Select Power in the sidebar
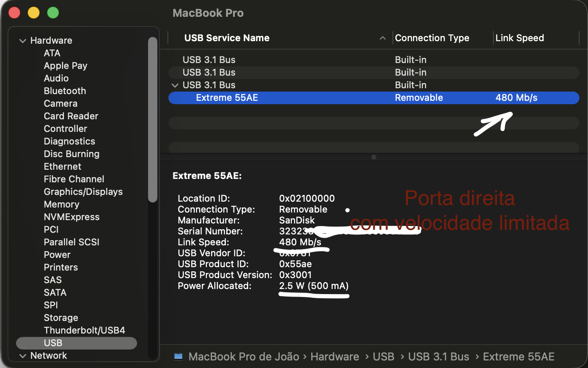Image resolution: width=588 pixels, height=368 pixels. [57, 255]
